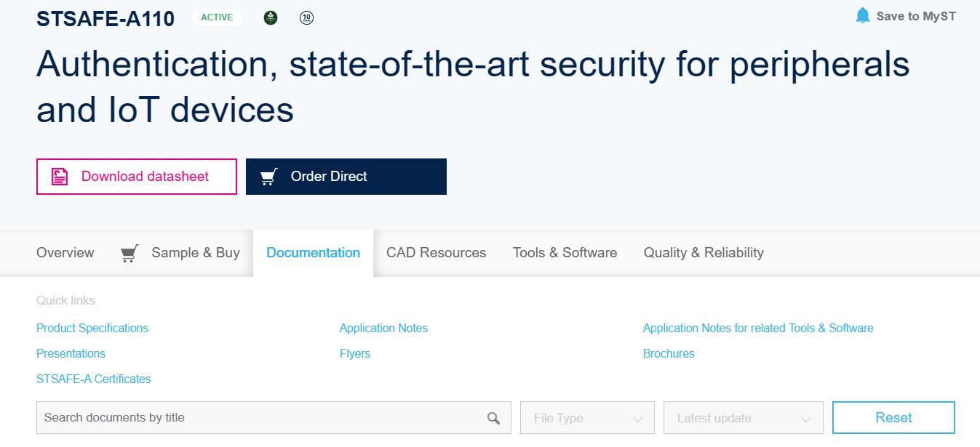Image resolution: width=980 pixels, height=447 pixels.
Task: Select the Tools & Software tab
Action: click(x=565, y=252)
